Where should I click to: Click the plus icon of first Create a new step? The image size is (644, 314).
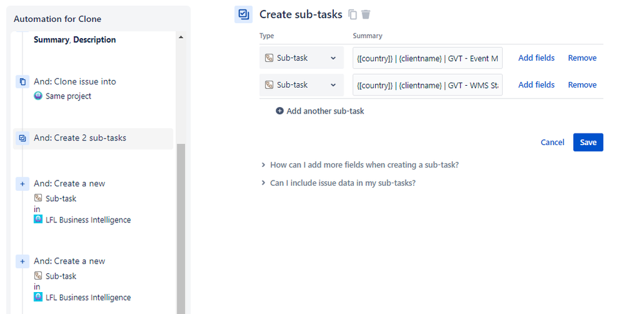pos(23,184)
